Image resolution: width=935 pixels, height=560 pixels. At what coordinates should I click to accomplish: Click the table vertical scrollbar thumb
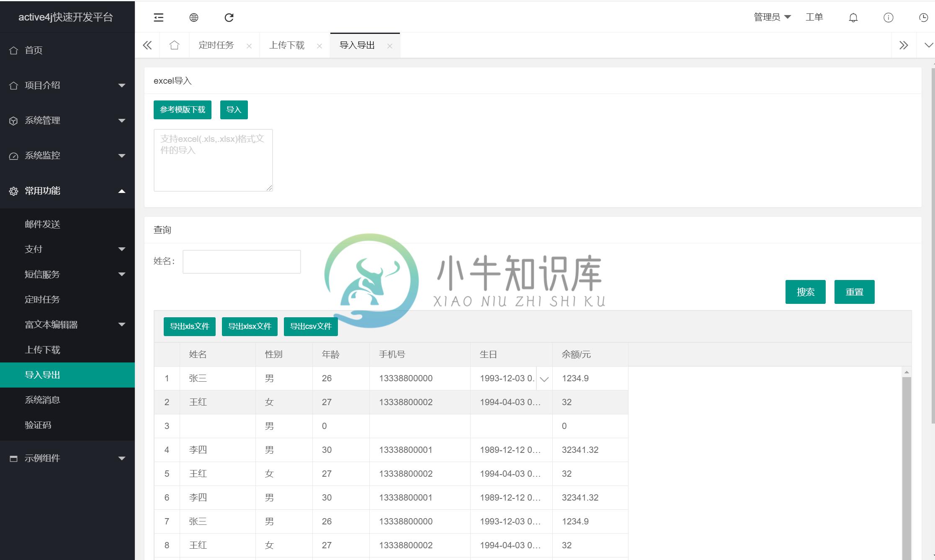click(x=907, y=468)
